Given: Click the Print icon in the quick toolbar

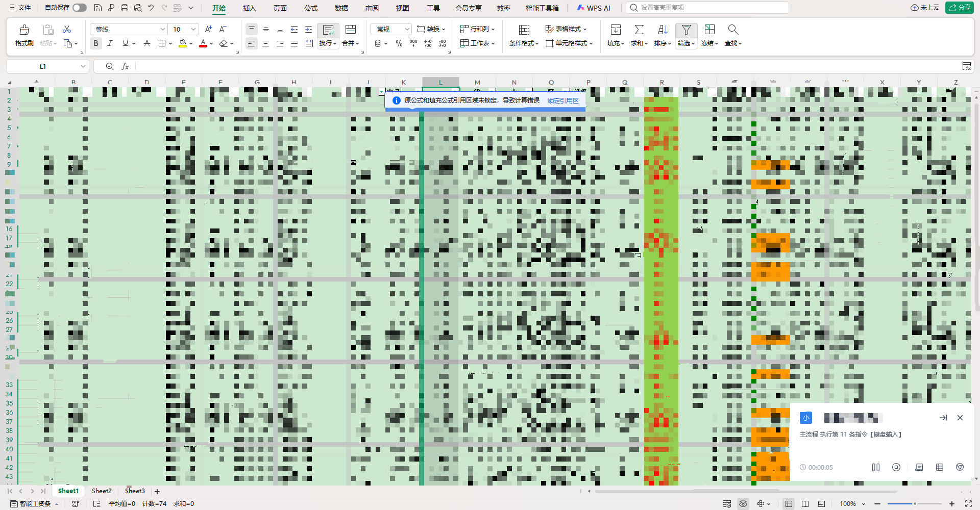Looking at the screenshot, I should click(x=125, y=8).
